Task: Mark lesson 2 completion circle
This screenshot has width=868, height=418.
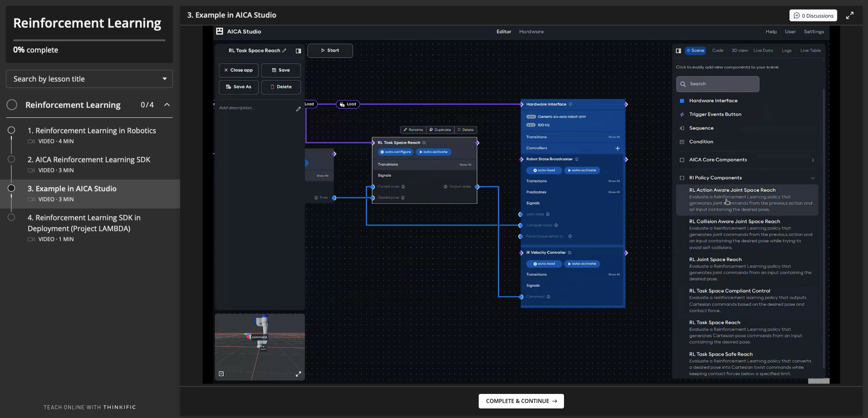Action: (11, 159)
